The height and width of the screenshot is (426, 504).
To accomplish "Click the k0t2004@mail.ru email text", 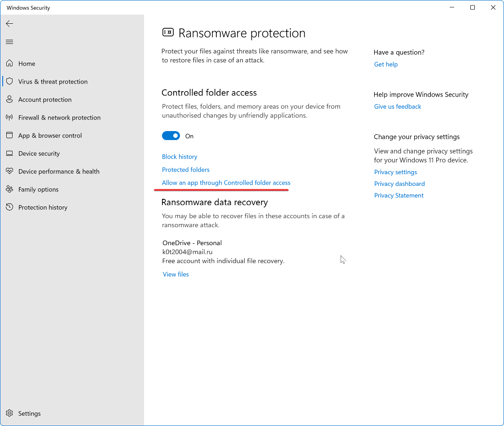I will [x=188, y=252].
